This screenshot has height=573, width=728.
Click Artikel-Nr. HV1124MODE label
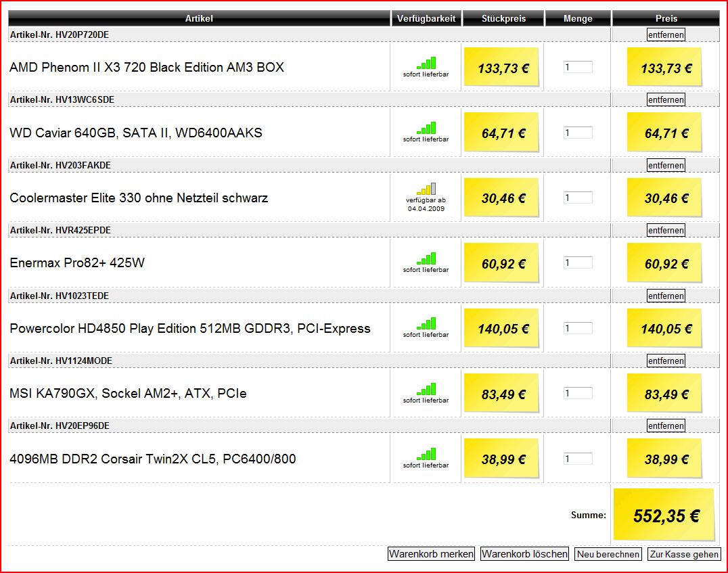[x=62, y=361]
